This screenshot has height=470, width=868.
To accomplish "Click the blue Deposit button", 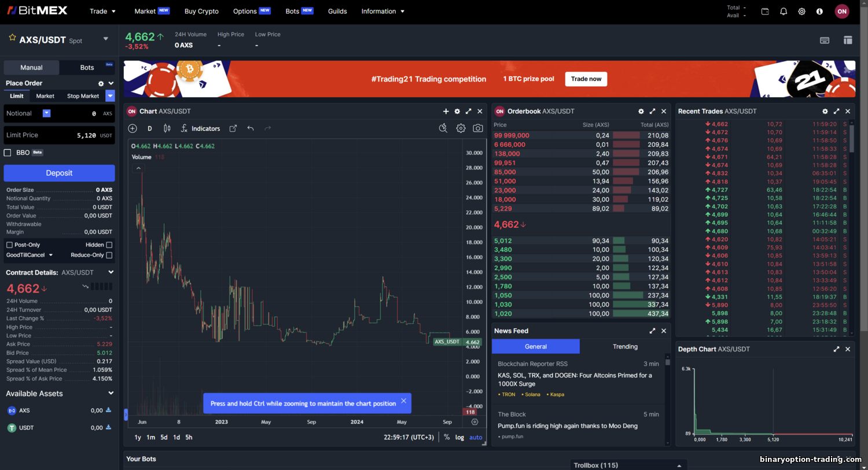I will click(59, 173).
